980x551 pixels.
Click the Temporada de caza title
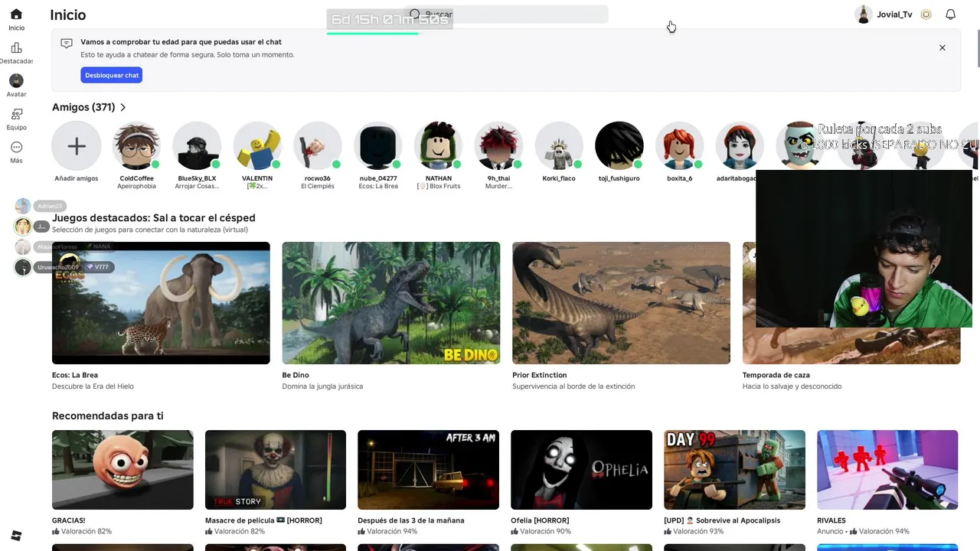click(776, 375)
